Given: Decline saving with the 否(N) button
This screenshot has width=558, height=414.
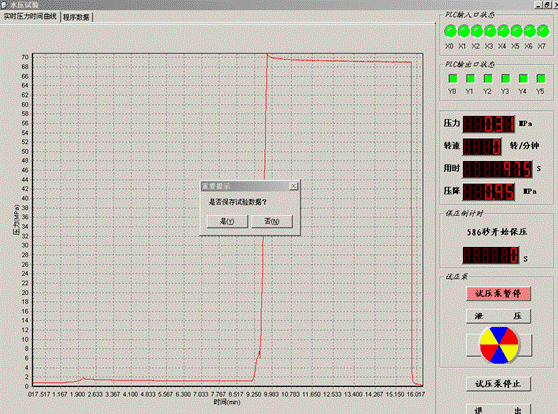Looking at the screenshot, I should click(x=272, y=221).
